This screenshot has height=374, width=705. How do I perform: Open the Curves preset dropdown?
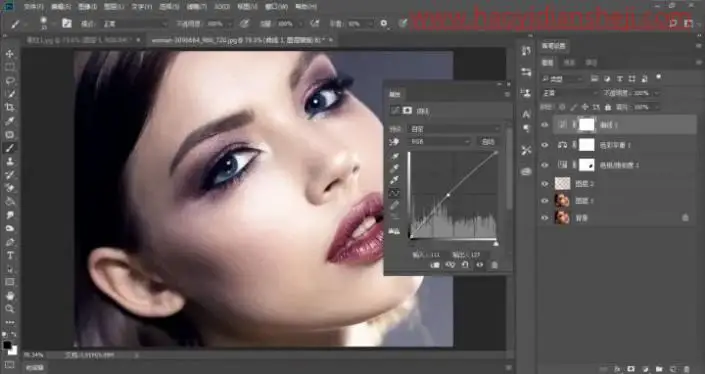click(454, 129)
